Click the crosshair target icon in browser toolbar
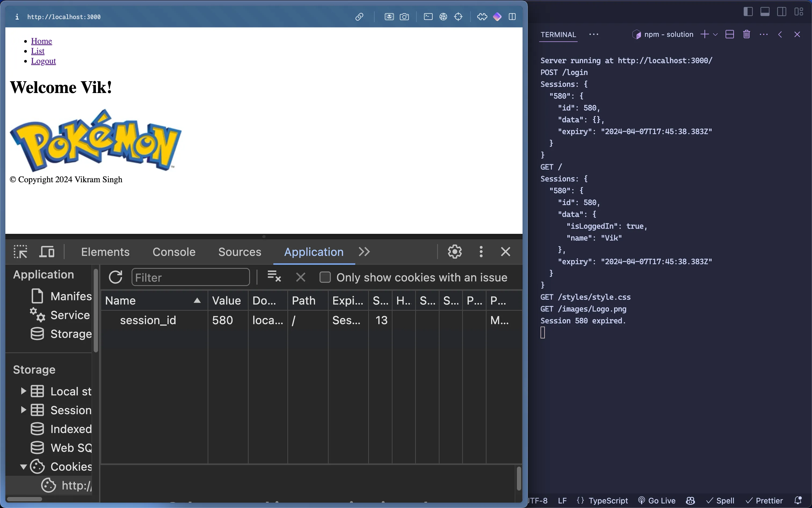This screenshot has height=508, width=812. click(x=458, y=17)
